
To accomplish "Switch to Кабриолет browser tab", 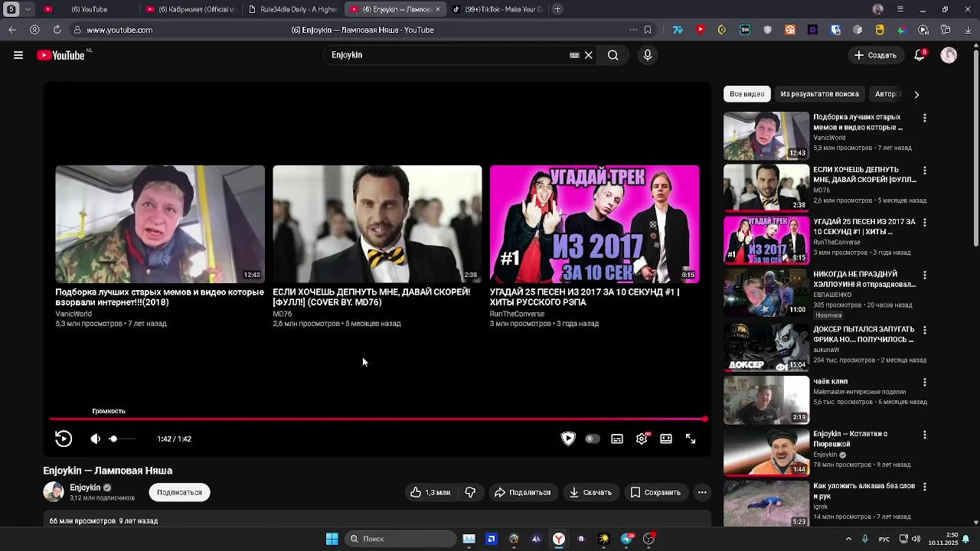I will (x=191, y=9).
